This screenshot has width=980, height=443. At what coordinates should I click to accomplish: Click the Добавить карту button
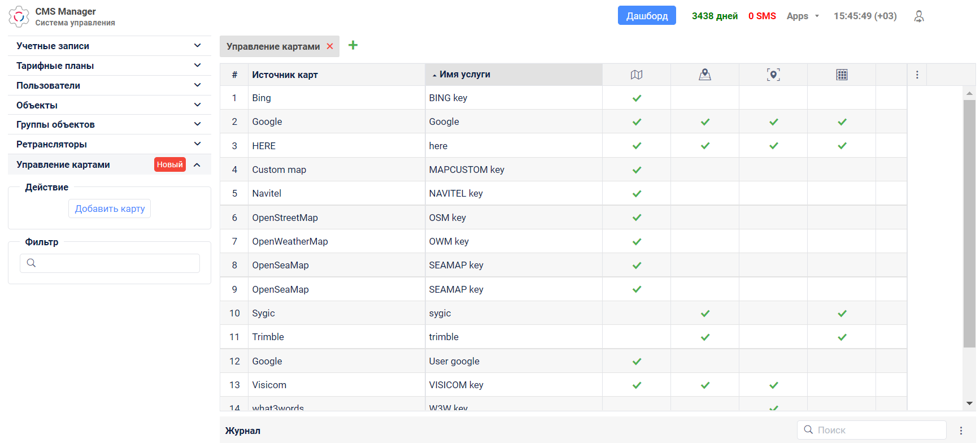[110, 209]
